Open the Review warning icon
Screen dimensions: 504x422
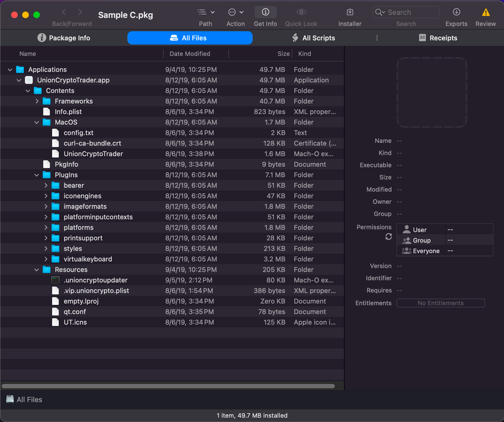(x=486, y=12)
